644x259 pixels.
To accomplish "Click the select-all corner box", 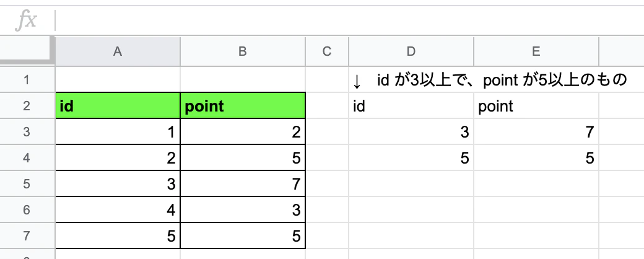I will point(27,51).
